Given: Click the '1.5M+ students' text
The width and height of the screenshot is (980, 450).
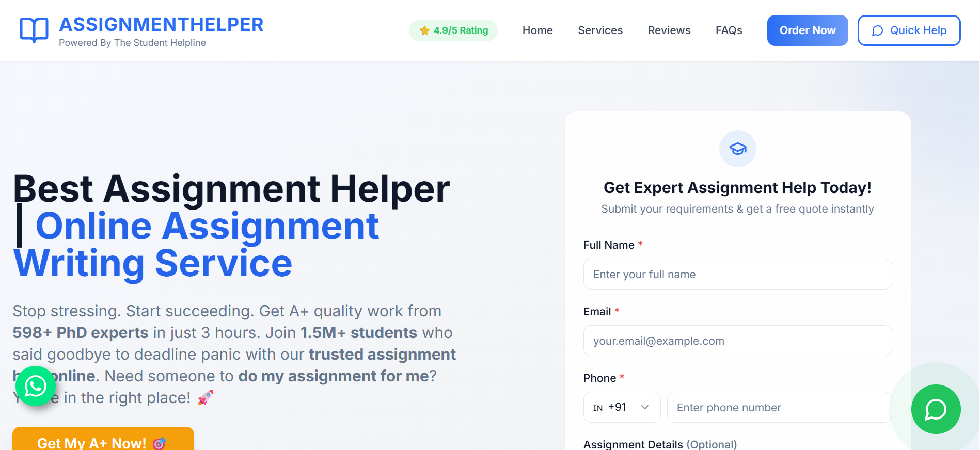Looking at the screenshot, I should pyautogui.click(x=359, y=333).
